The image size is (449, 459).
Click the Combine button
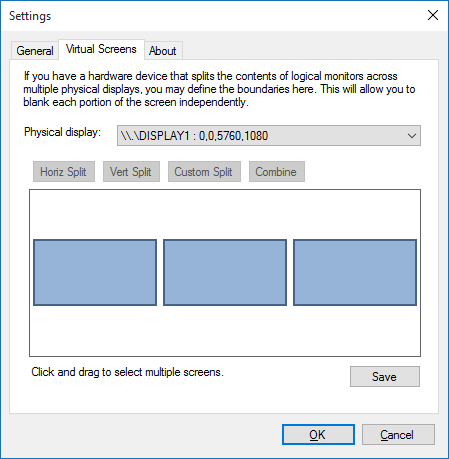coord(277,172)
